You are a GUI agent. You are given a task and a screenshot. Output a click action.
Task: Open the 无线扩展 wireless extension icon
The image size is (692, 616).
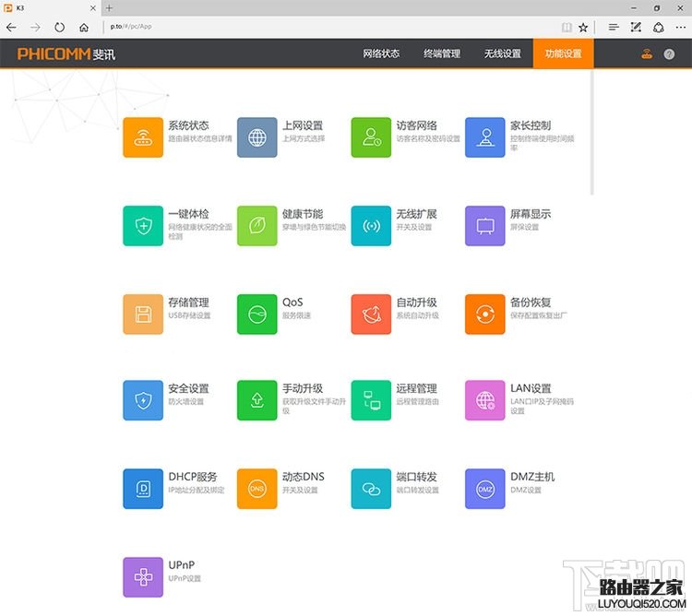[x=371, y=226]
